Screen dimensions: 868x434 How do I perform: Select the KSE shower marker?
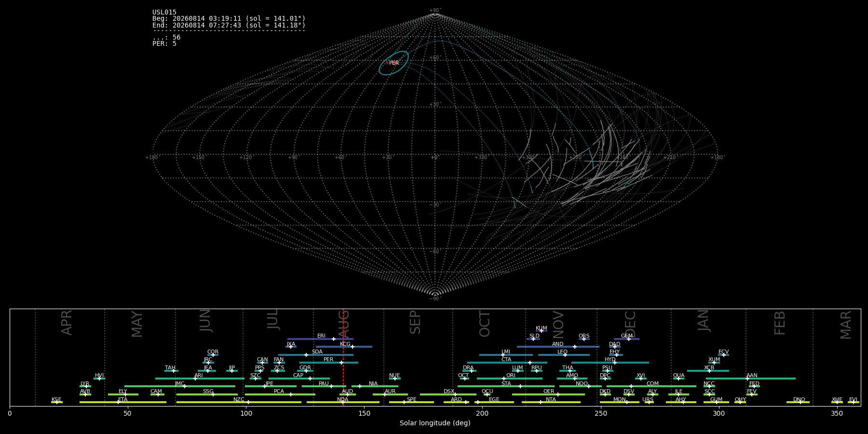[x=56, y=402]
